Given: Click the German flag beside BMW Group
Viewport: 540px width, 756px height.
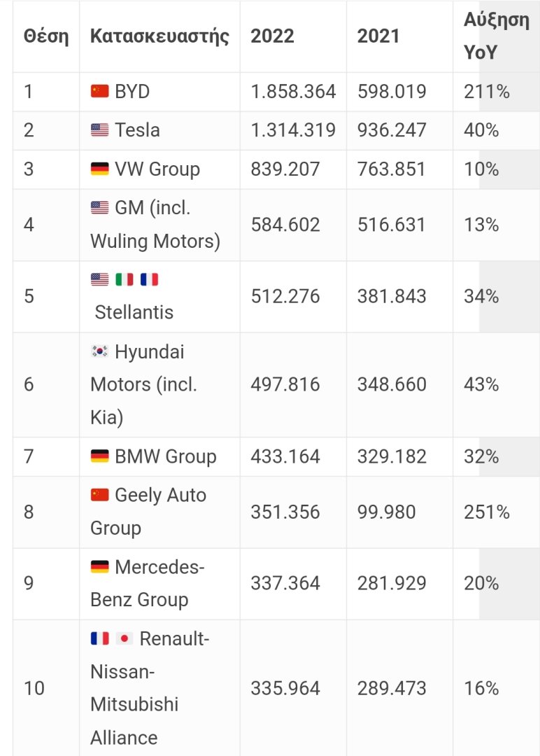Looking at the screenshot, I should tap(100, 456).
